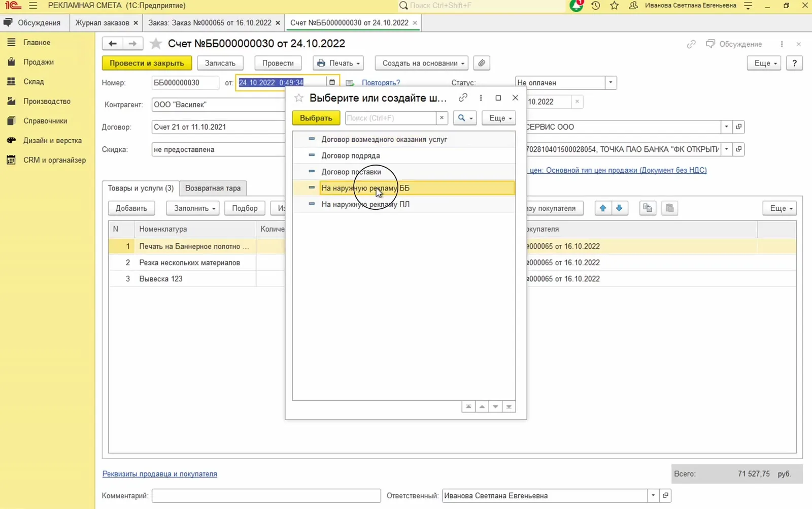Screen dimensions: 812x509
Task: Move the table row up with the blue arrow
Action: tap(603, 208)
